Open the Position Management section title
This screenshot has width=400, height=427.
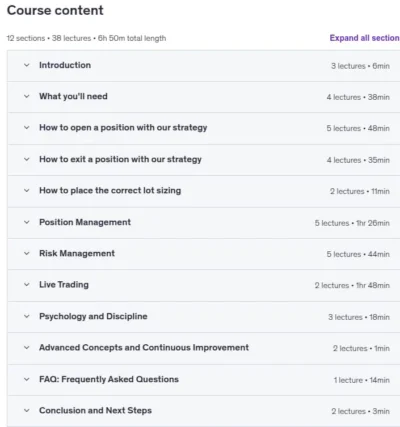pyautogui.click(x=85, y=222)
